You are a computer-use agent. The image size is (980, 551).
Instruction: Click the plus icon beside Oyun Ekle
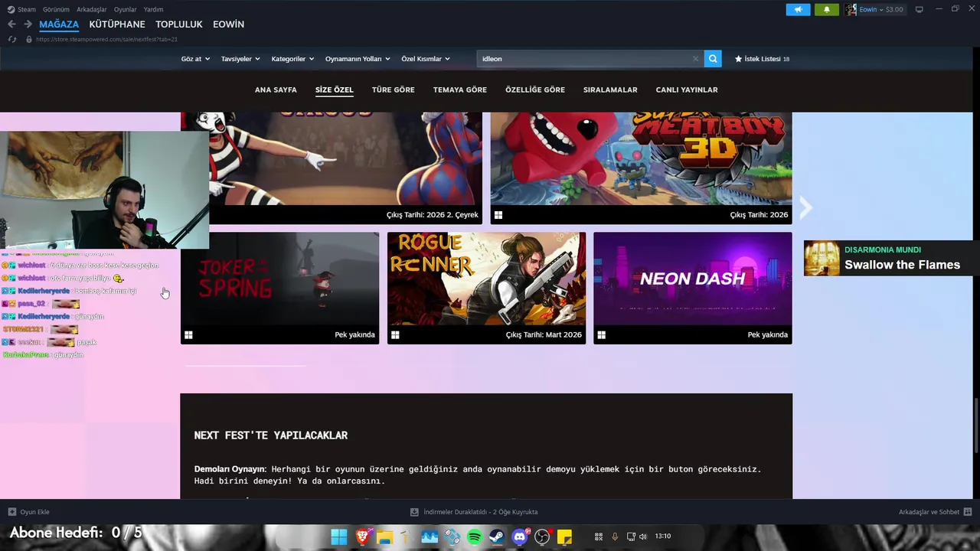[x=12, y=512]
